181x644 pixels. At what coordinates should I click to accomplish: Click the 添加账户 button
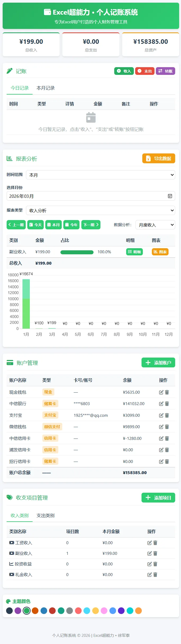pos(158,363)
